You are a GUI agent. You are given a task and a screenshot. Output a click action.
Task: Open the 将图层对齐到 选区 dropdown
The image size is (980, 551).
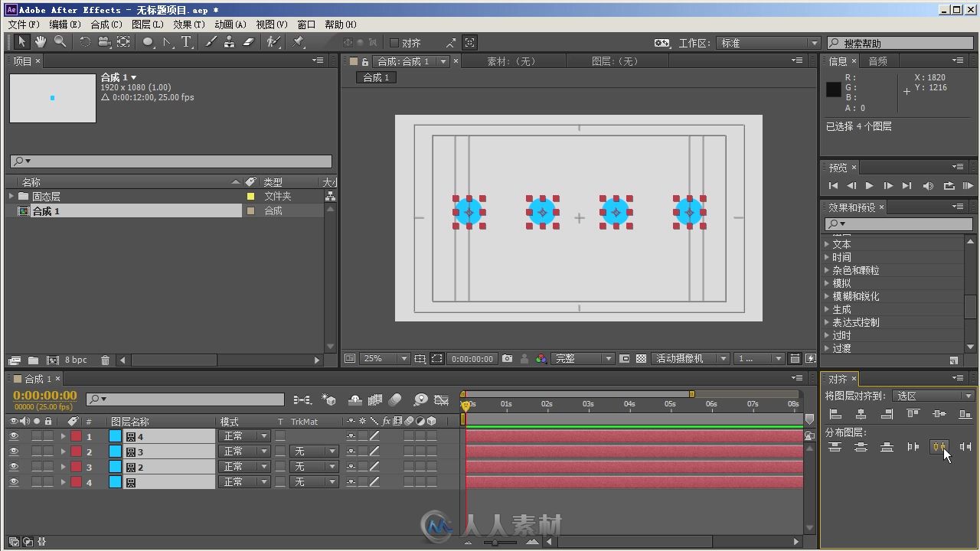coord(934,396)
